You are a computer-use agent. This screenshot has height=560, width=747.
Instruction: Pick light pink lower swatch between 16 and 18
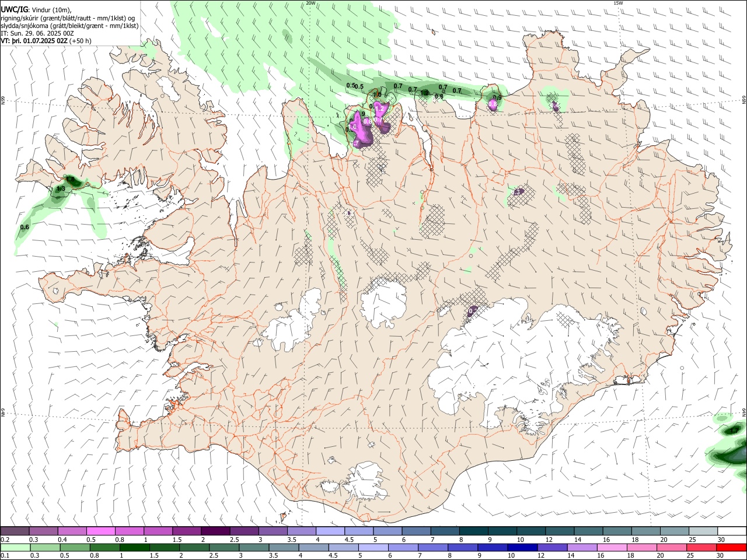[x=612, y=547]
